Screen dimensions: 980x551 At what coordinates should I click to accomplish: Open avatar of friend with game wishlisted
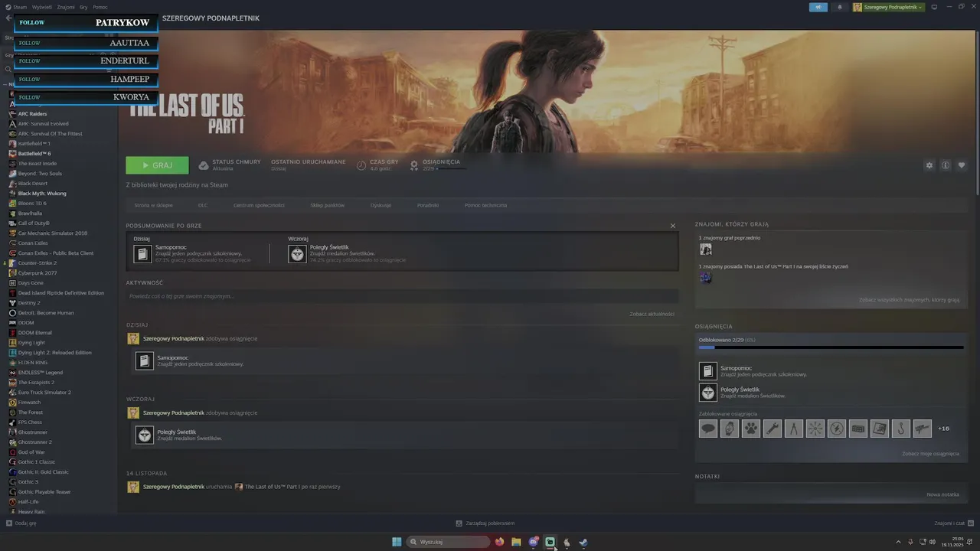pyautogui.click(x=705, y=277)
